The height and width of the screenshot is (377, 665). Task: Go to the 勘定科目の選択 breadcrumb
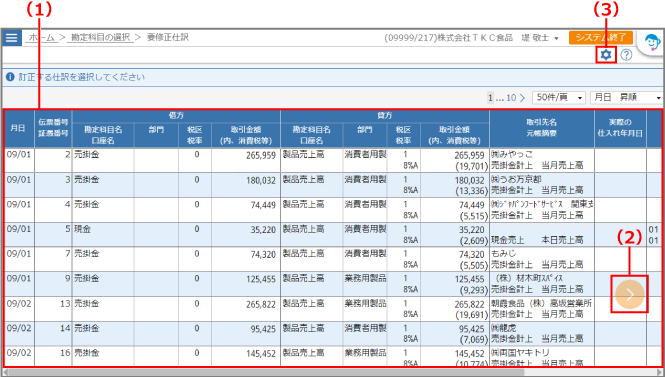[101, 38]
